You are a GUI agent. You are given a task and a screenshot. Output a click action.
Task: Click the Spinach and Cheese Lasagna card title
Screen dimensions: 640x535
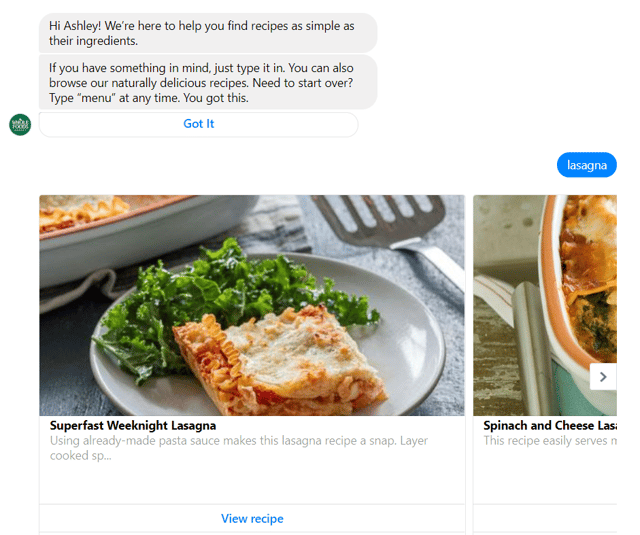[548, 426]
